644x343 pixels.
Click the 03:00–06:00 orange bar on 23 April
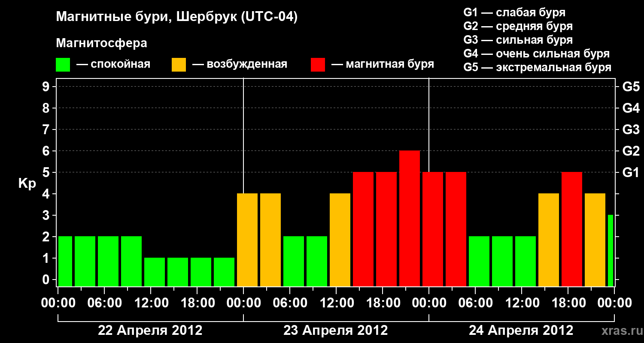tap(270, 240)
